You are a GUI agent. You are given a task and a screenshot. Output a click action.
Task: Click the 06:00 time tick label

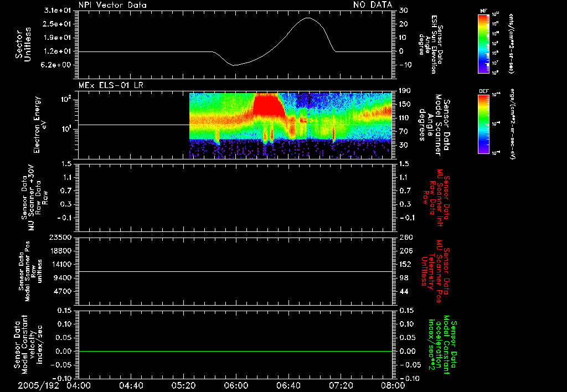click(x=236, y=385)
